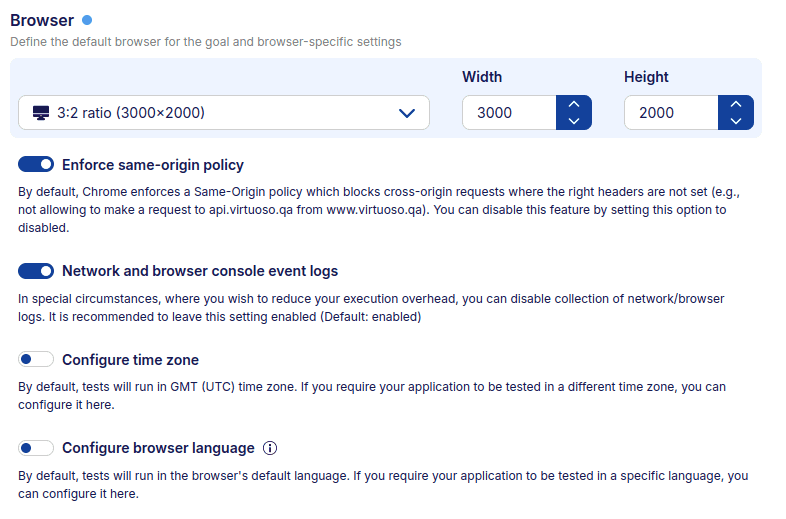
Task: Click the 'Define the default browser' description text
Action: click(206, 42)
